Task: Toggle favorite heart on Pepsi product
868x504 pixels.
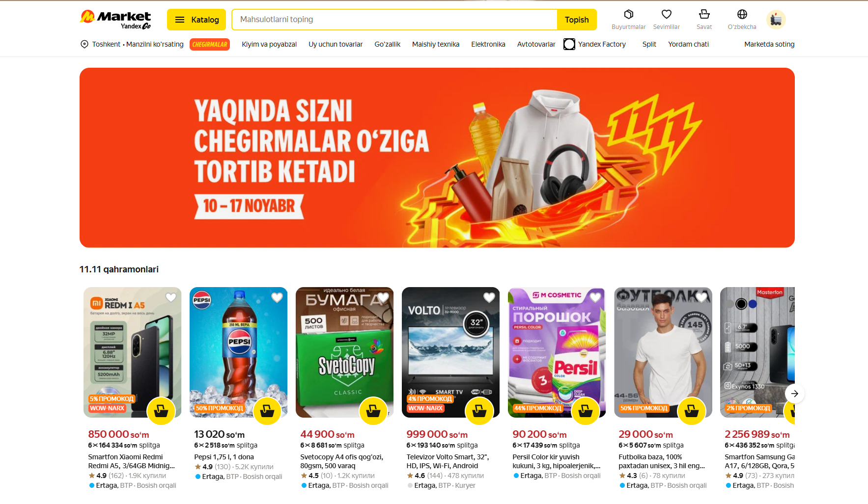Action: coord(277,297)
